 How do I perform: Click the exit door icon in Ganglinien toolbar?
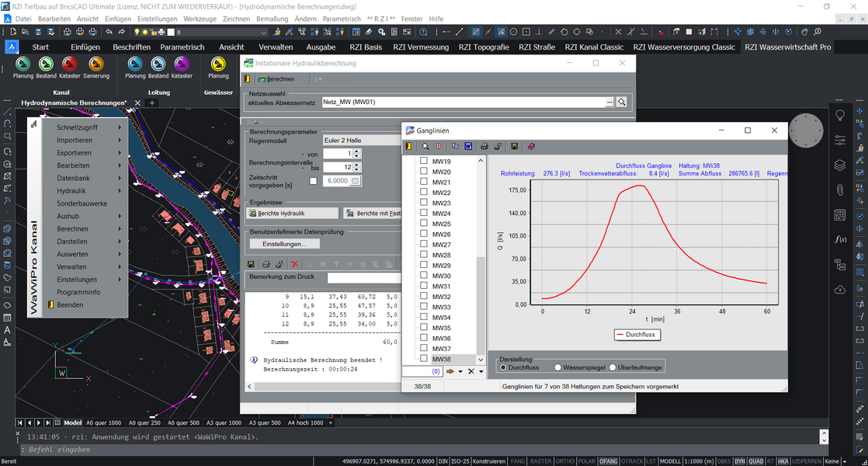(x=409, y=146)
